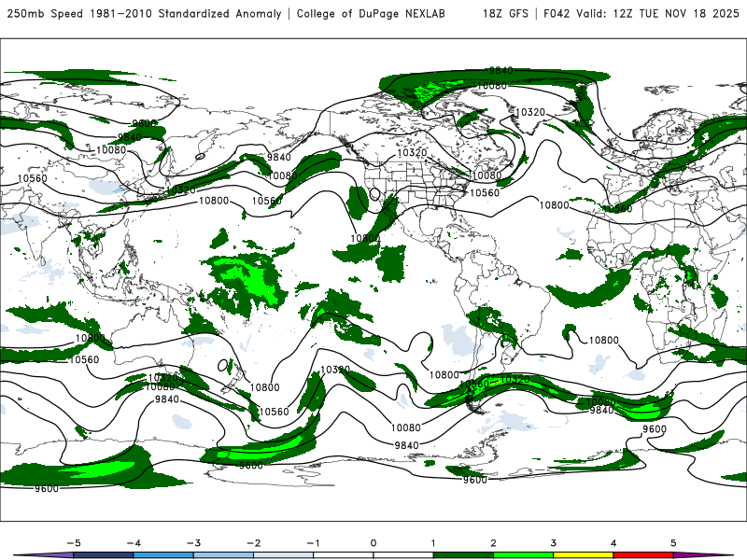Select the yellow 3 to 4 colorbar segment

pos(584,555)
